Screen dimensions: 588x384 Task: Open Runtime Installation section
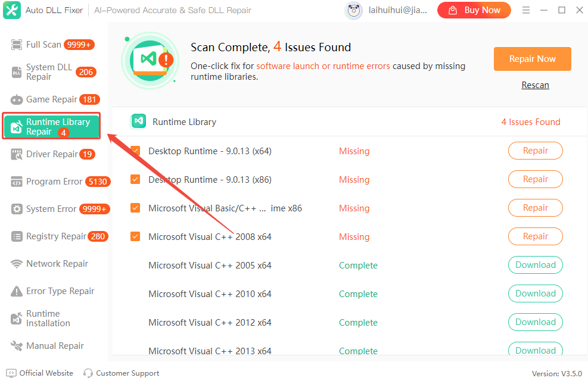pos(48,319)
